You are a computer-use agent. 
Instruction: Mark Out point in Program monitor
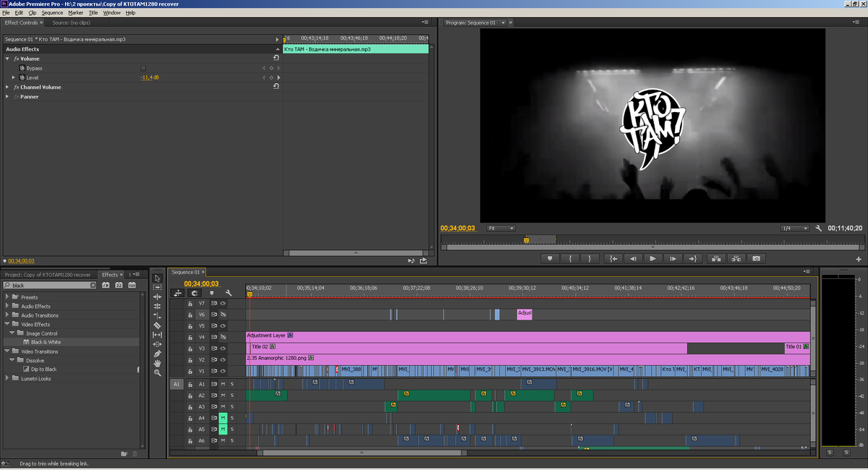tap(590, 258)
